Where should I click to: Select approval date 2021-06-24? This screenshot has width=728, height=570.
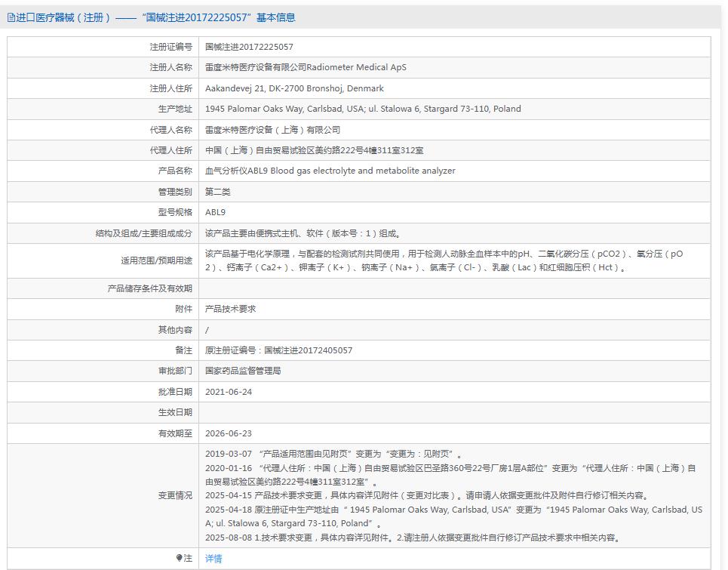229,392
